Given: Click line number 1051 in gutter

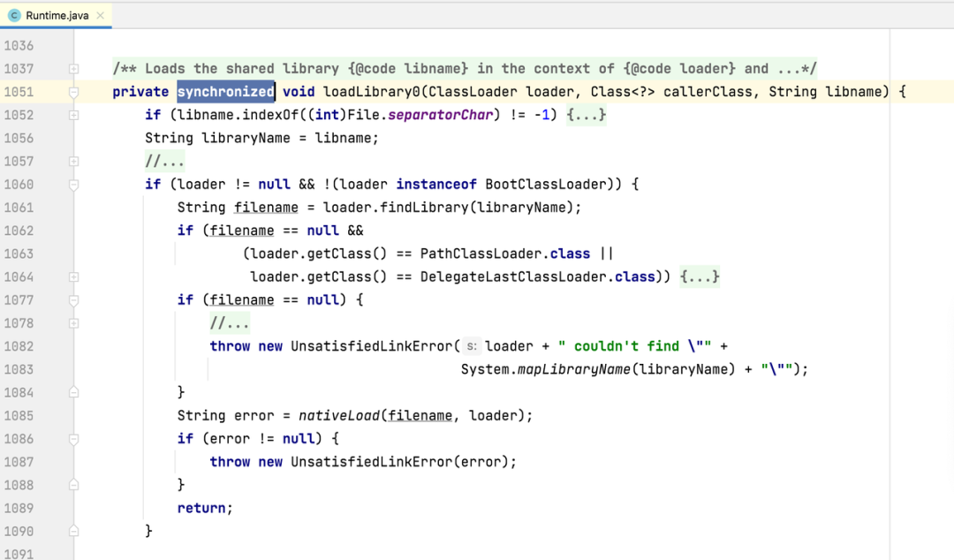Looking at the screenshot, I should (x=19, y=92).
